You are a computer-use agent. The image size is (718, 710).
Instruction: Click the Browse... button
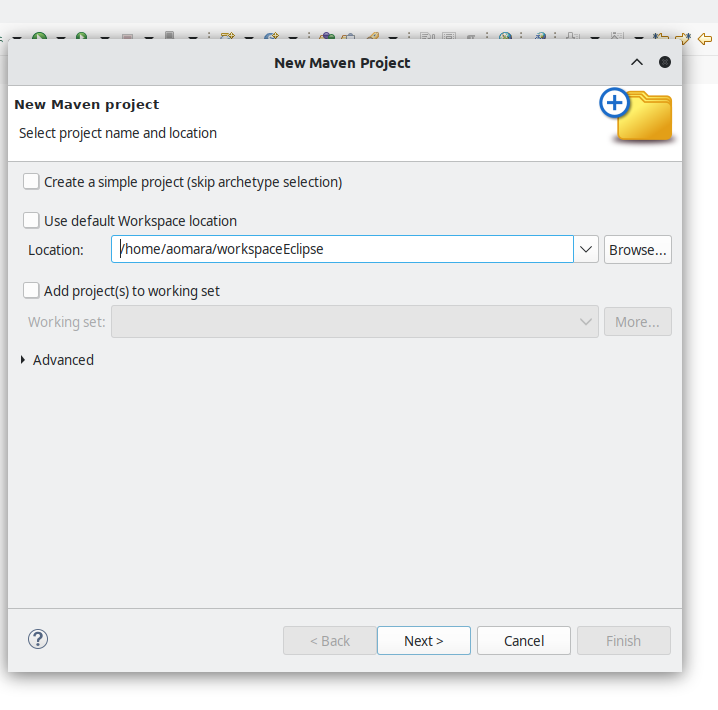637,250
